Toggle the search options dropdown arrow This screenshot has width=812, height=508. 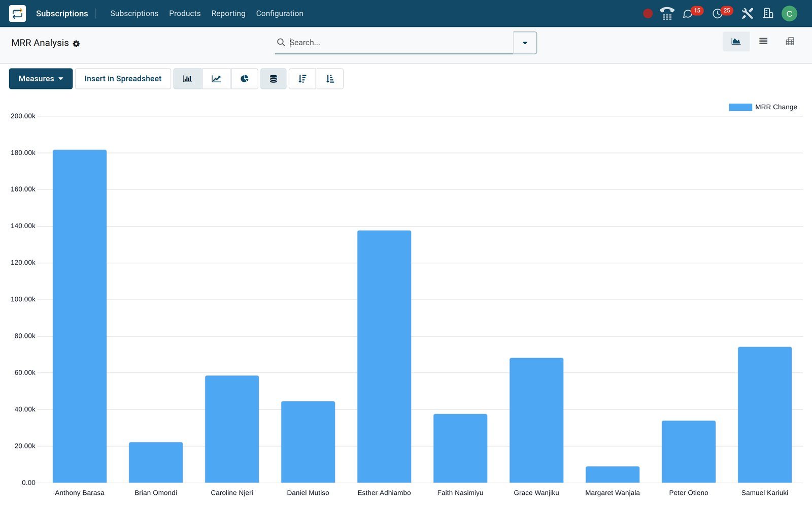click(x=525, y=43)
